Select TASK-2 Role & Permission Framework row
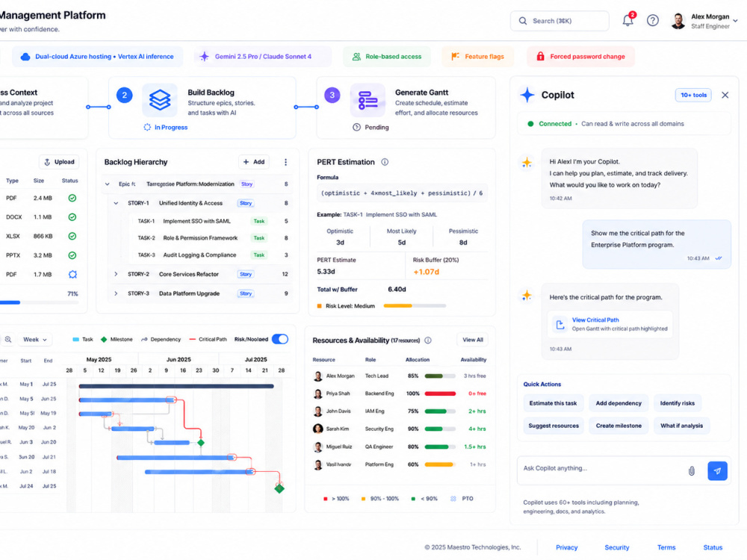Screen dimensions: 747x560 tap(211, 238)
